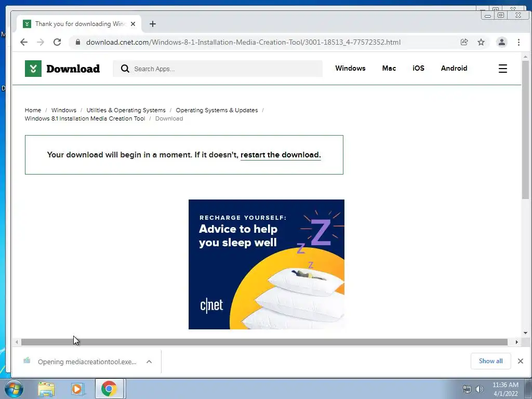The image size is (532, 399).
Task: Open the Chrome profile avatar
Action: tap(501, 42)
